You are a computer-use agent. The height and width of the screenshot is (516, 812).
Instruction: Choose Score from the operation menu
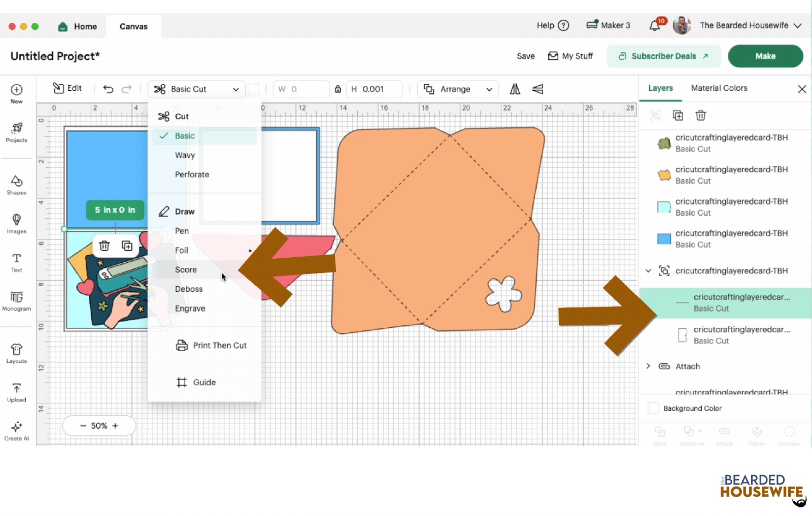[x=186, y=270]
